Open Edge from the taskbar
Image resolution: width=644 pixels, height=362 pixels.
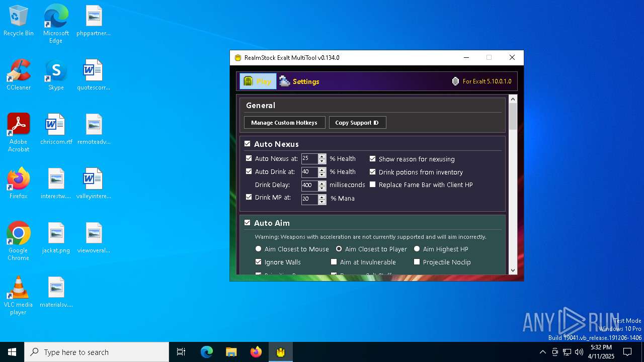tap(207, 352)
